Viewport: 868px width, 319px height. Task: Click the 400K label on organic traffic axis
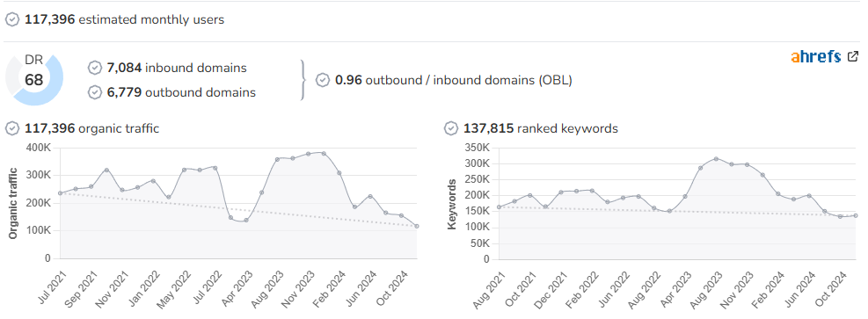click(38, 148)
